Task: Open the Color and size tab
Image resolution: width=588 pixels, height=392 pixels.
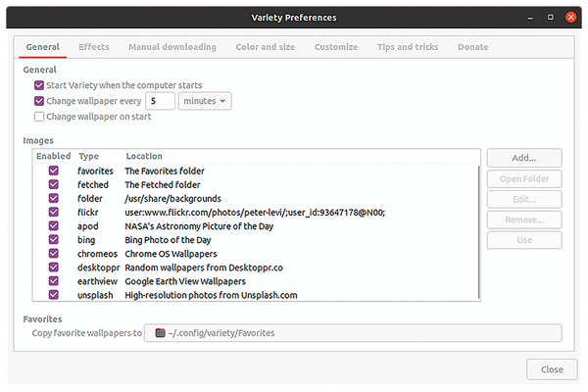Action: tap(266, 47)
